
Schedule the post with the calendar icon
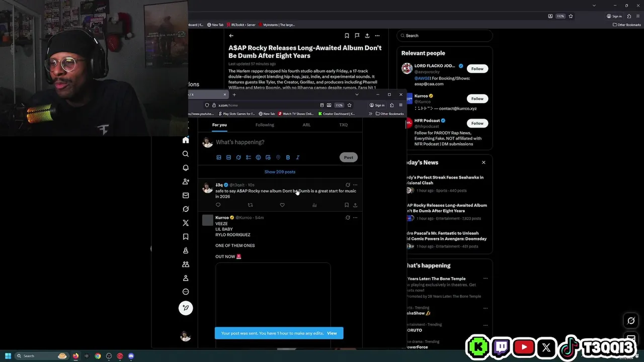(268, 157)
